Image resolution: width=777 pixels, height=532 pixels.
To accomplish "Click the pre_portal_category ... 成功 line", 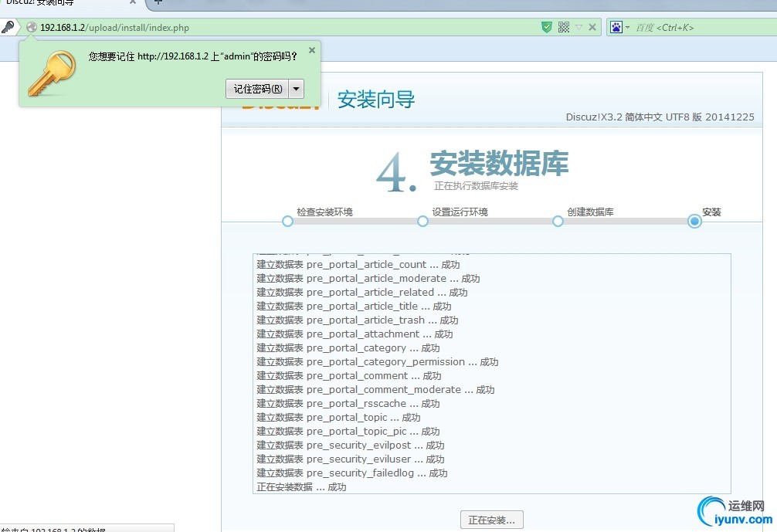I will pyautogui.click(x=348, y=347).
